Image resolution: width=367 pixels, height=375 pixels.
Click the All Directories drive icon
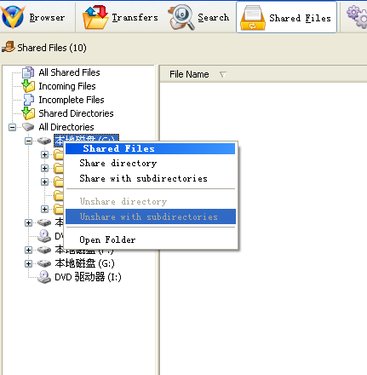28,127
